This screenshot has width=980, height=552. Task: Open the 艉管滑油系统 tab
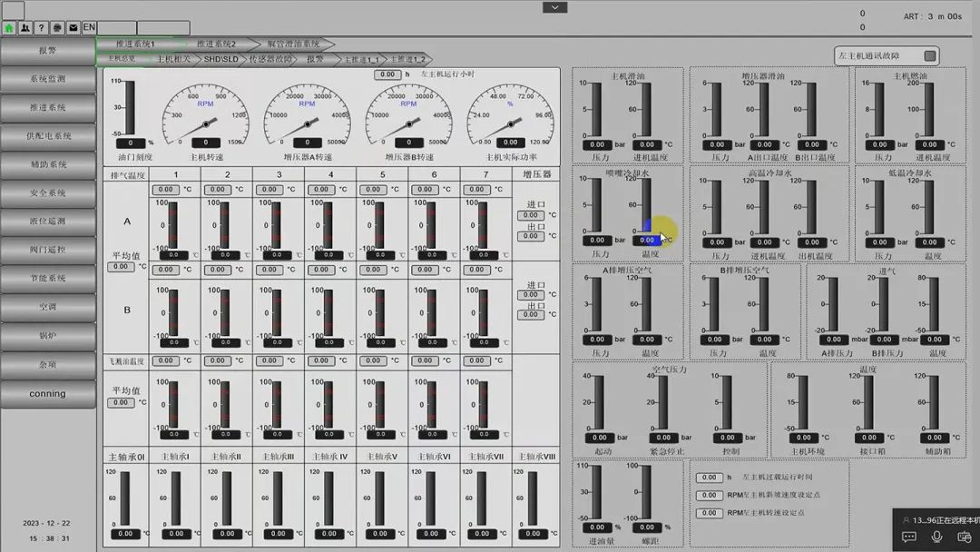(x=294, y=44)
